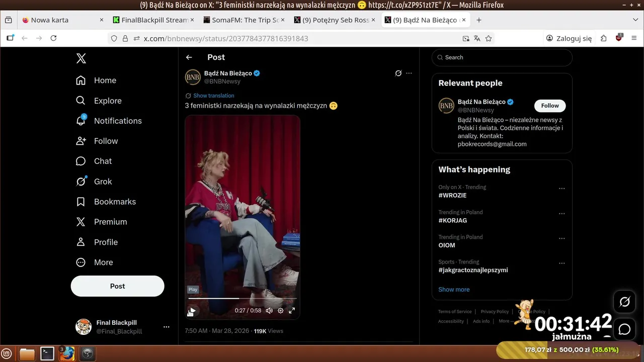Open video settings gear

click(281, 311)
